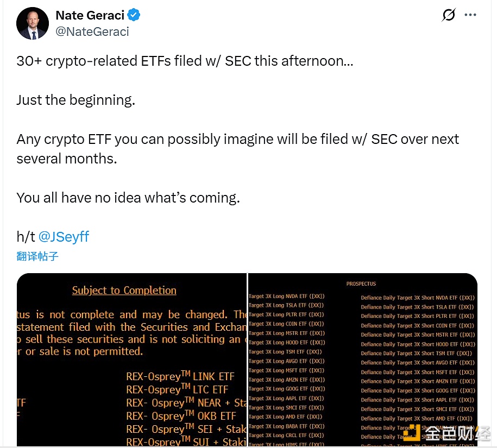Follow the @JSeyff mention link
The height and width of the screenshot is (448, 497).
pyautogui.click(x=64, y=237)
